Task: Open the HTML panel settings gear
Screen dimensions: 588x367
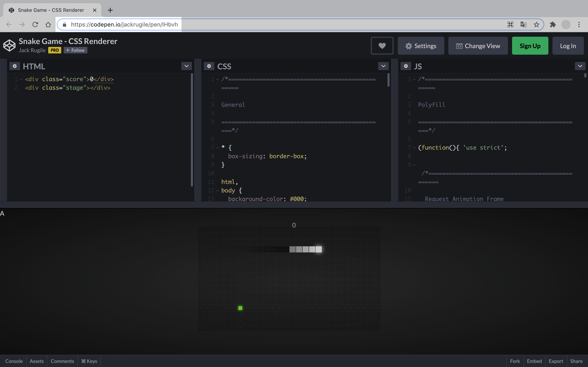Action: [14, 66]
